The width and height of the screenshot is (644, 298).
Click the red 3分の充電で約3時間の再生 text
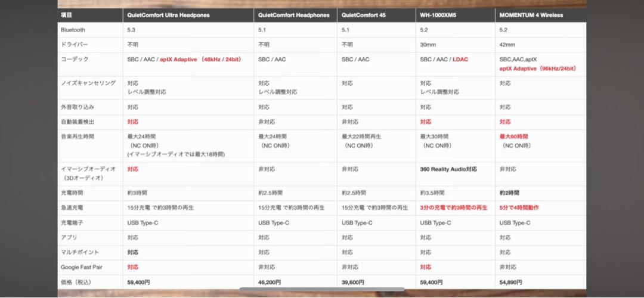454,207
